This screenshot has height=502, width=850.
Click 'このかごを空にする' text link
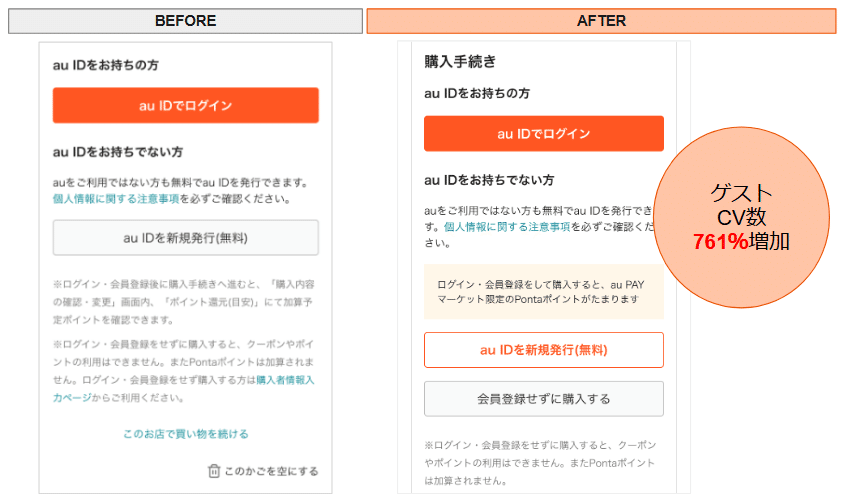272,471
